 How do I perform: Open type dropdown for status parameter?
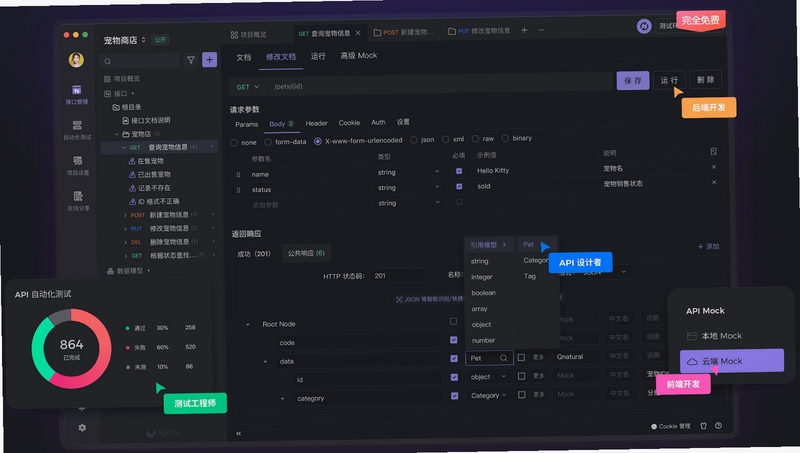point(408,188)
